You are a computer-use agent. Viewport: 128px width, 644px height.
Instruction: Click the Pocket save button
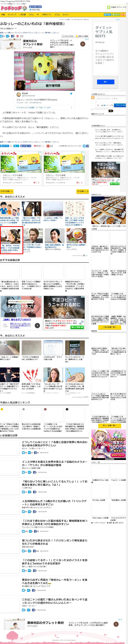[37, 146]
